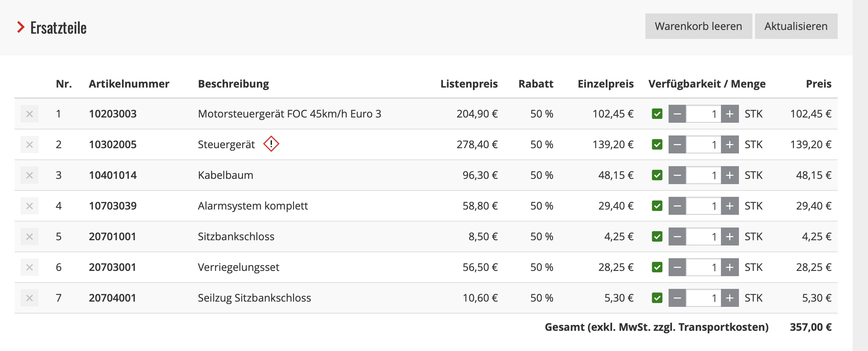Toggle availability checkbox for Motorsteuergerät row
The height and width of the screenshot is (351, 868).
coord(657,114)
